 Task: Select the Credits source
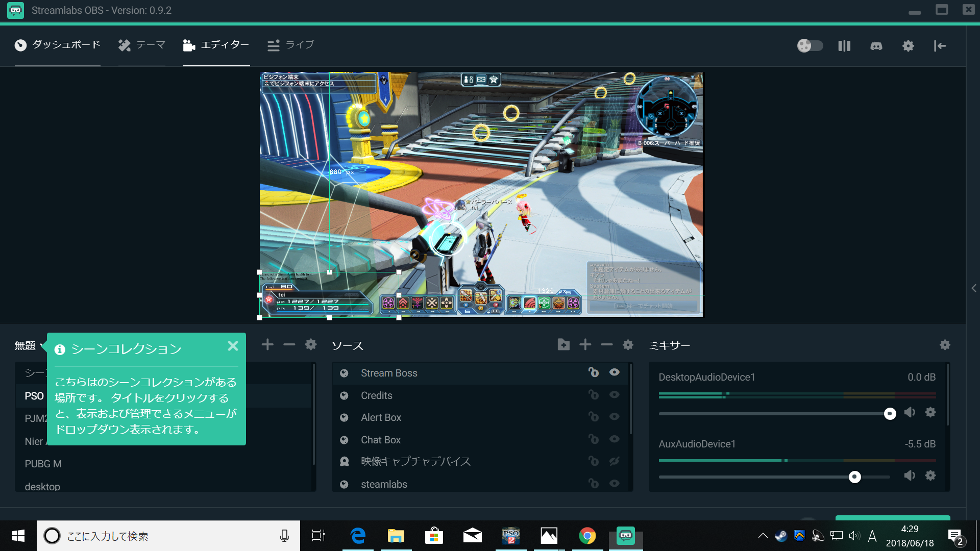coord(481,395)
